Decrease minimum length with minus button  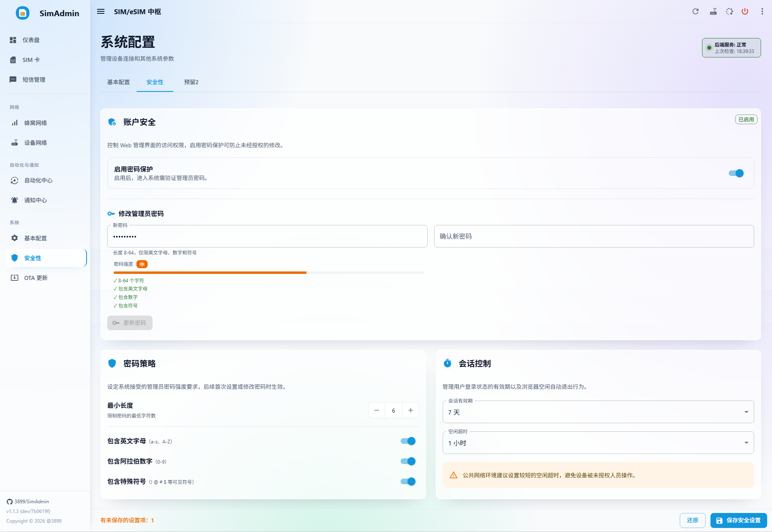coord(377,410)
